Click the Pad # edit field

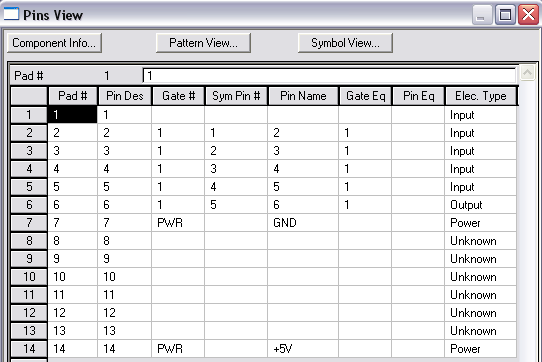pos(329,75)
